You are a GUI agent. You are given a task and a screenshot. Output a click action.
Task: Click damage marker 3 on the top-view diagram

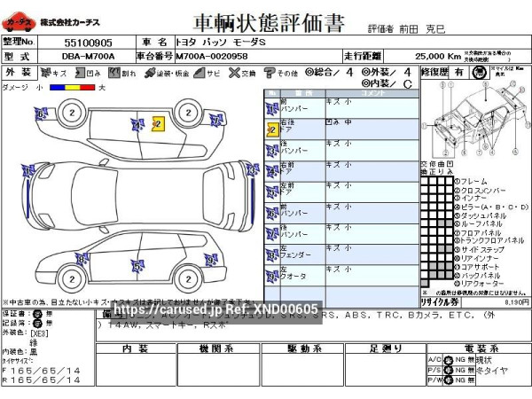tap(252, 170)
